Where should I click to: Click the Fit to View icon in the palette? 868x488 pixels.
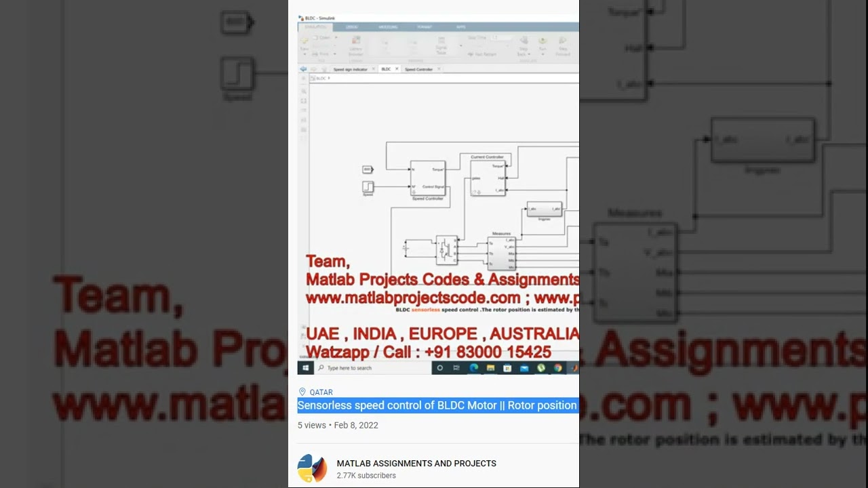[303, 101]
